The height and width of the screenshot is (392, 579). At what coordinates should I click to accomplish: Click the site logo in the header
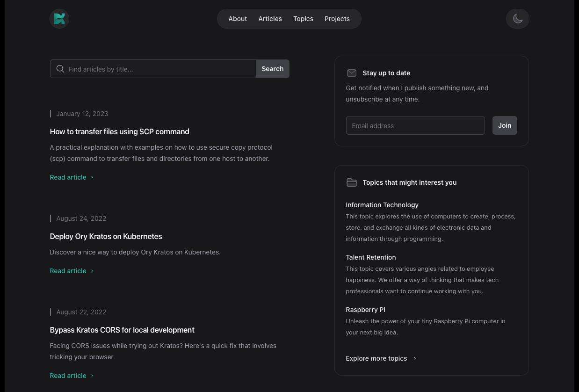click(59, 19)
